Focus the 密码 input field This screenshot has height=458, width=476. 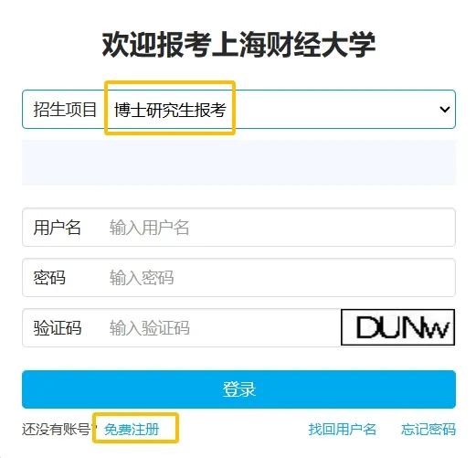(238, 278)
